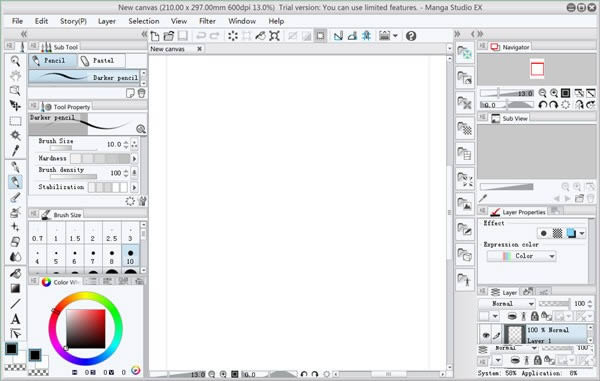Expand Hardness options arrow
The image size is (600, 381).
pyautogui.click(x=134, y=158)
